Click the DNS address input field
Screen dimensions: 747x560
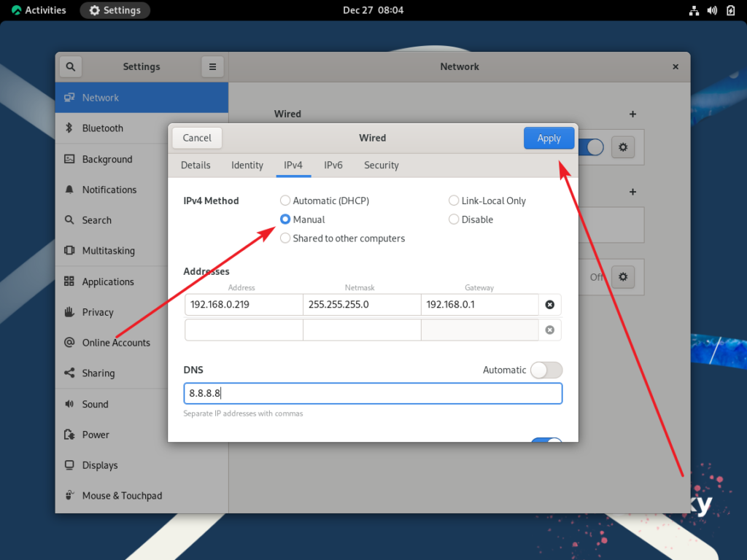click(373, 392)
